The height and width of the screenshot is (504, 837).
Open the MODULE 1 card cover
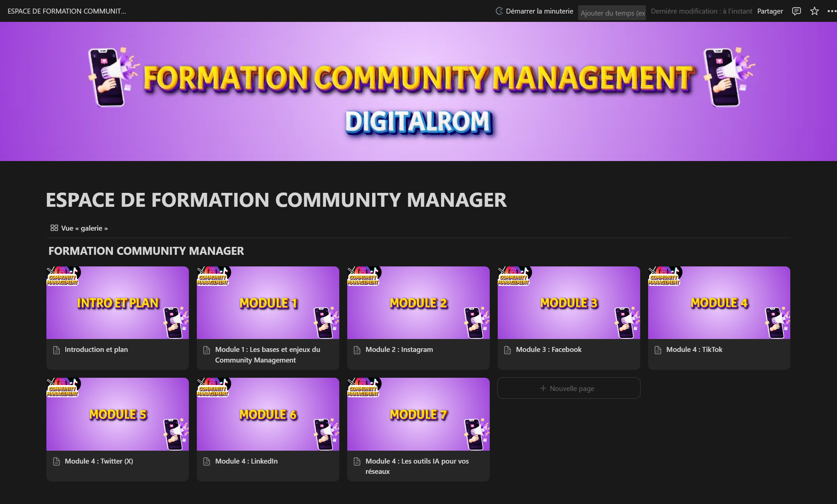point(268,303)
